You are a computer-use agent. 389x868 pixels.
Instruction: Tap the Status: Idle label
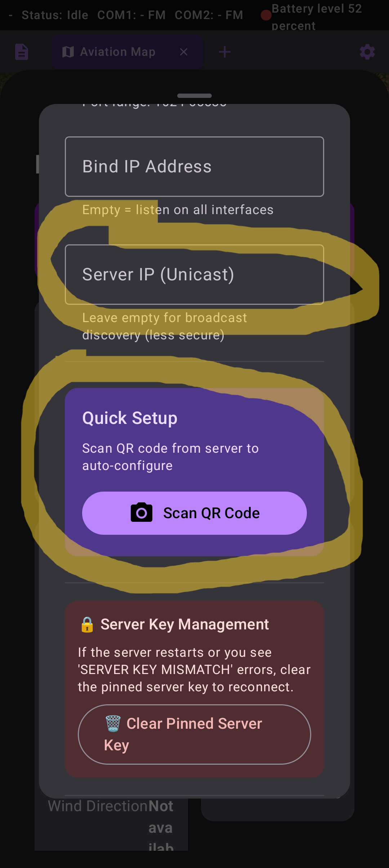tap(55, 15)
